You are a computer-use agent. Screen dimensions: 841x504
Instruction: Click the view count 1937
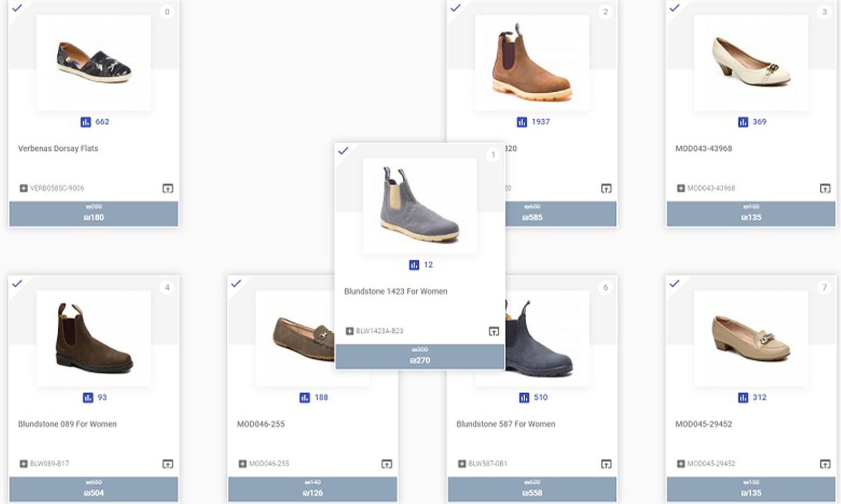coord(541,122)
